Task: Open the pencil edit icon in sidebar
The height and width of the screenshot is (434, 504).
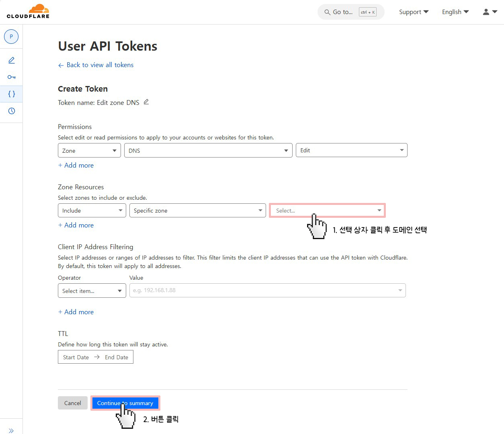Action: tap(12, 60)
